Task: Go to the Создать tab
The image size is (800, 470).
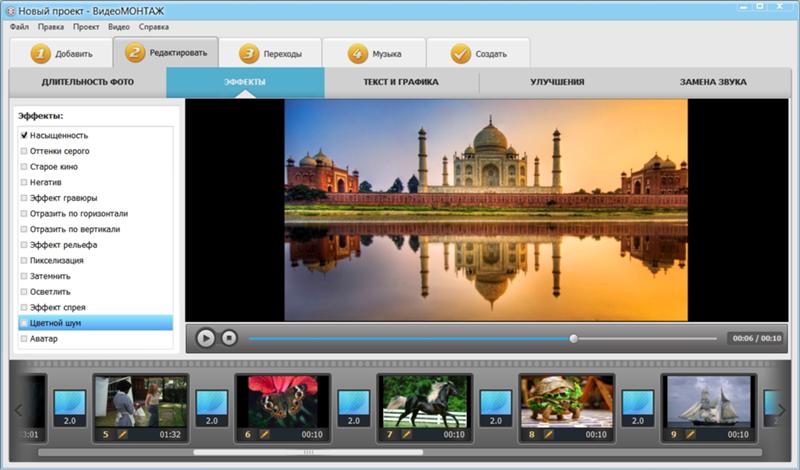Action: (x=479, y=53)
